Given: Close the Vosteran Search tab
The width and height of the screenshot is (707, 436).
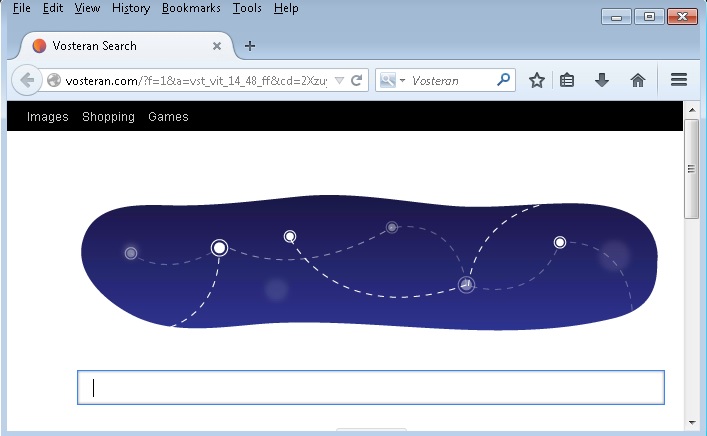Looking at the screenshot, I should 217,46.
